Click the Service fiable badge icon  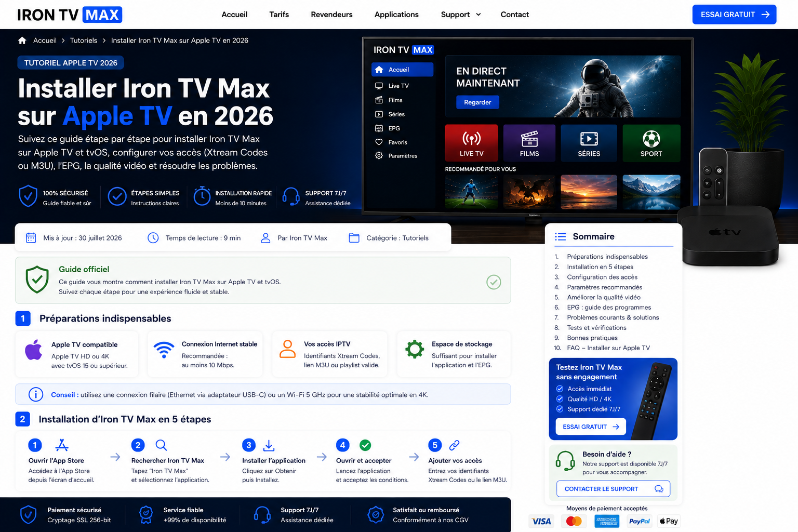(x=146, y=515)
